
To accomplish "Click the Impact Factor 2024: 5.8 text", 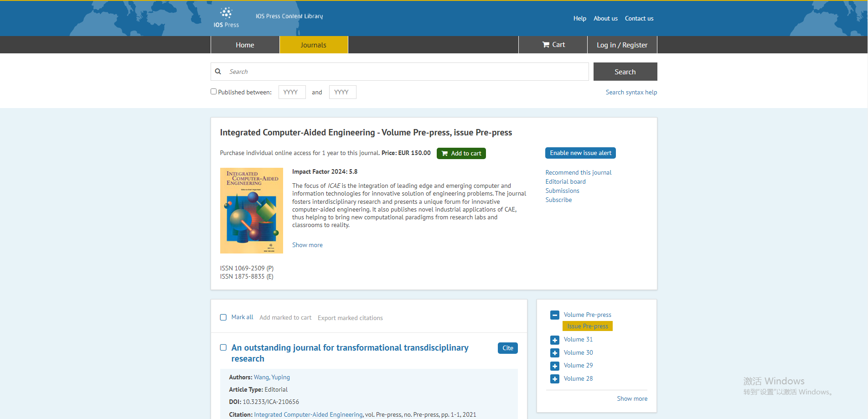I will click(325, 171).
